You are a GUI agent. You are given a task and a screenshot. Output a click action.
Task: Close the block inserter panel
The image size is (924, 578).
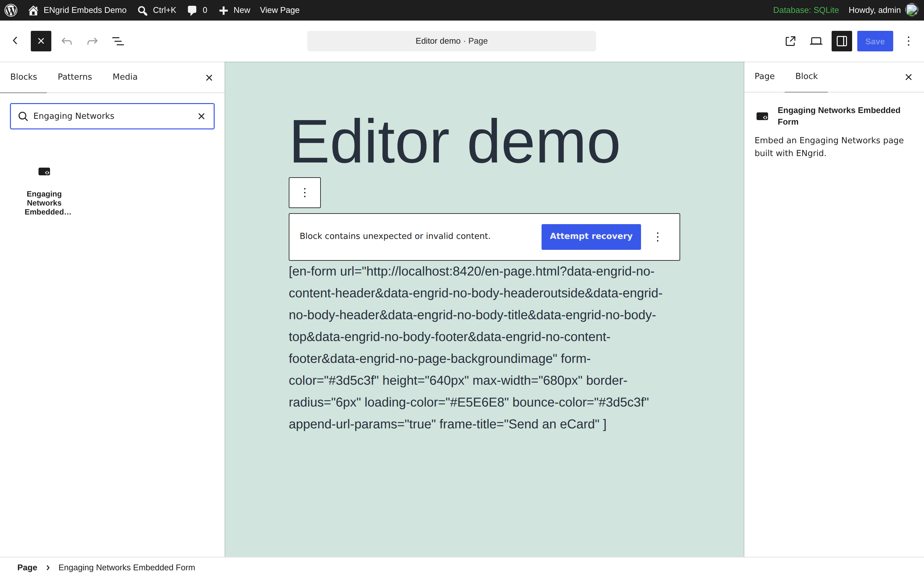(209, 78)
